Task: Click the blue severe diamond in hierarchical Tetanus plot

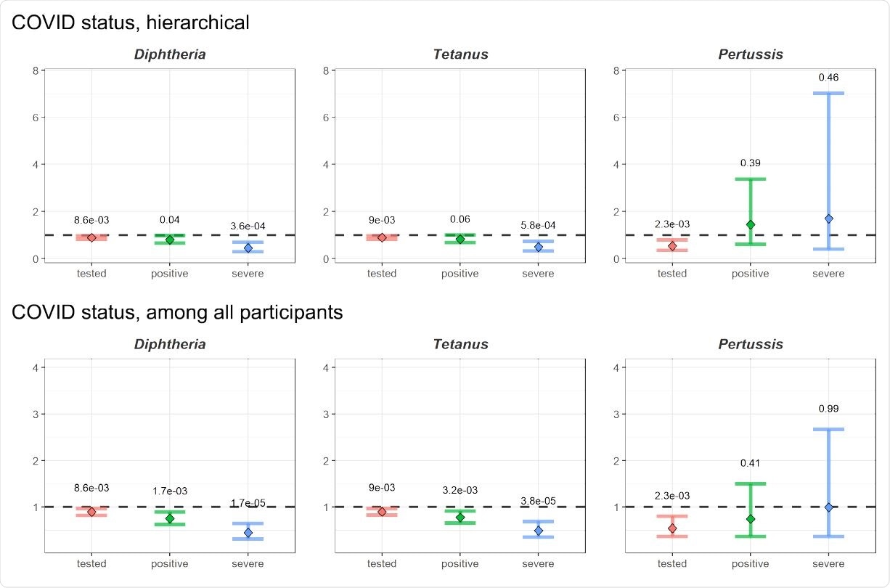Action: (x=538, y=247)
